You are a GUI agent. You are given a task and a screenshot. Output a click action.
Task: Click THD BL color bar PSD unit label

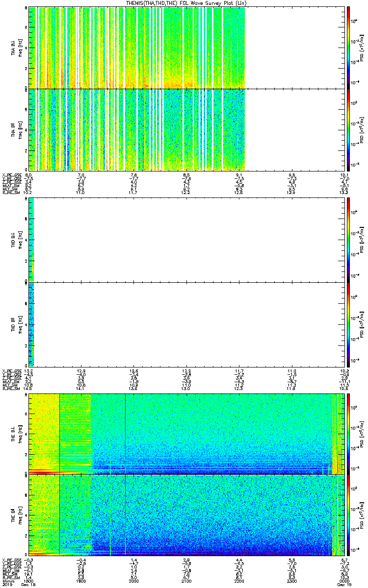(363, 240)
